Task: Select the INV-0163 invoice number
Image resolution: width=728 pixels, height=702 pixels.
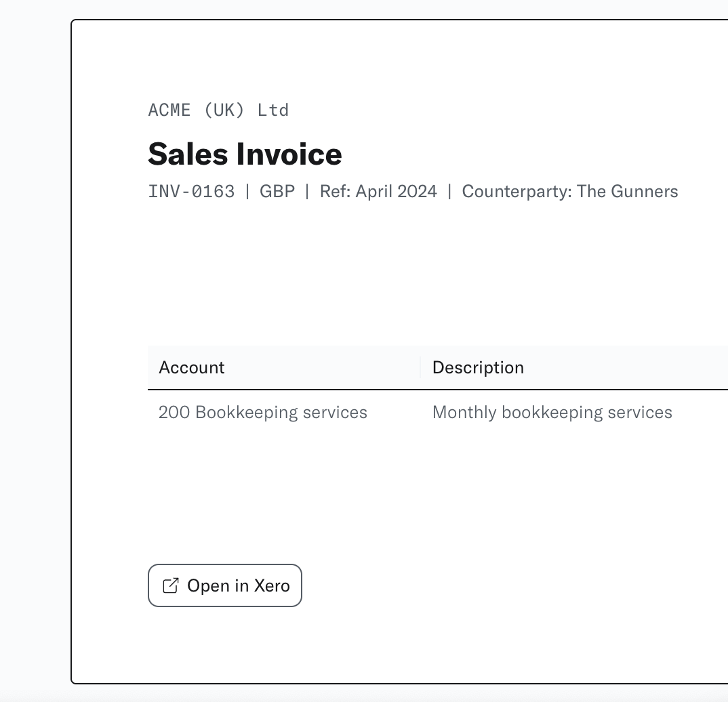Action: [191, 191]
